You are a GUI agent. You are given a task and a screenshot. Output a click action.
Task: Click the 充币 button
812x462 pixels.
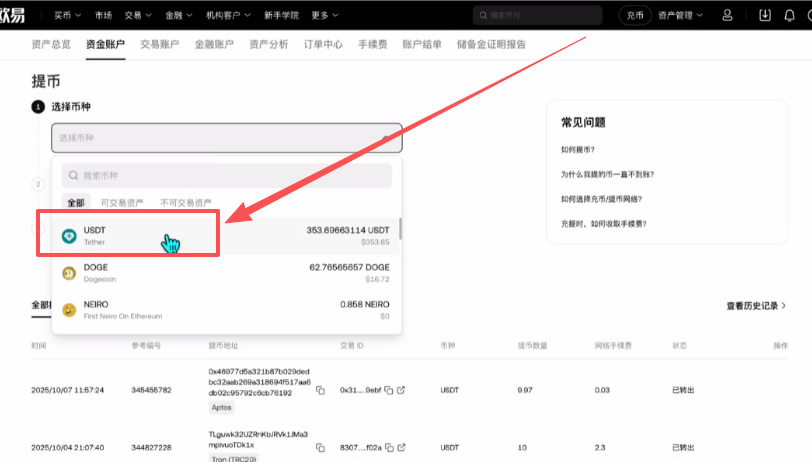tap(635, 16)
